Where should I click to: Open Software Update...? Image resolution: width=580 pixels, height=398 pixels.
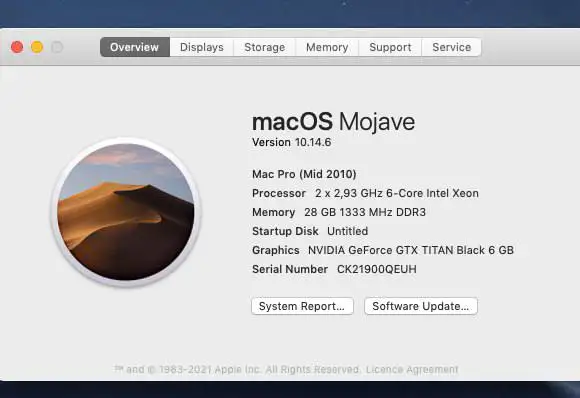point(421,306)
